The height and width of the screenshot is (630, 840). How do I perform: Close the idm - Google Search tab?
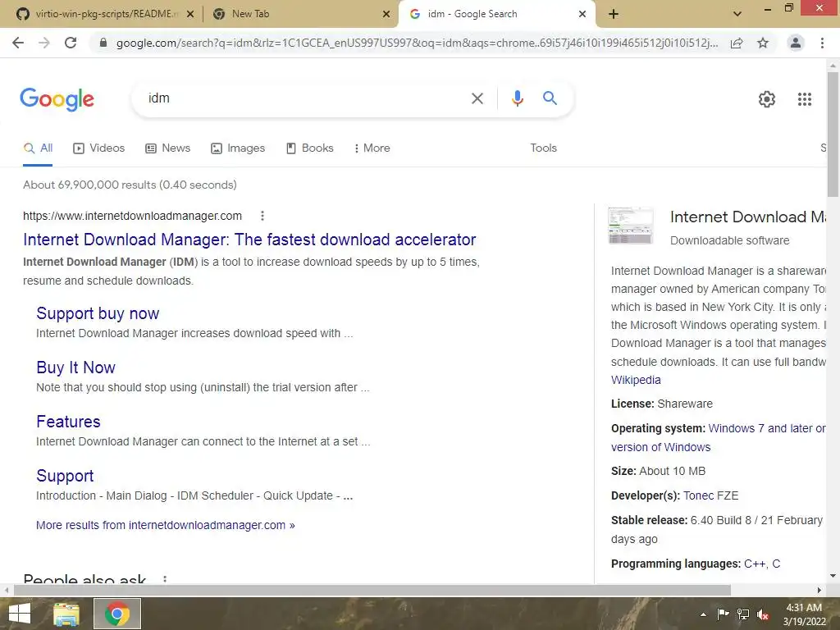point(582,15)
